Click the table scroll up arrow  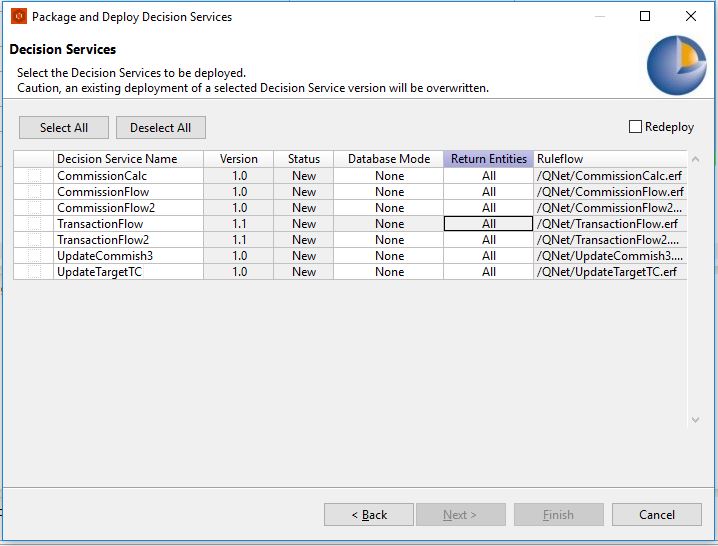click(695, 159)
